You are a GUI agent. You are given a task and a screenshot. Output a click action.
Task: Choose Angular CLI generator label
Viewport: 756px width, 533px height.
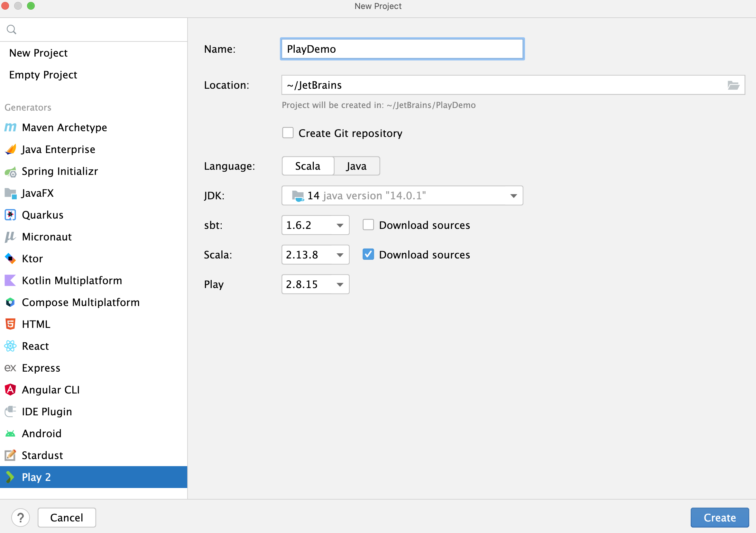pyautogui.click(x=51, y=390)
